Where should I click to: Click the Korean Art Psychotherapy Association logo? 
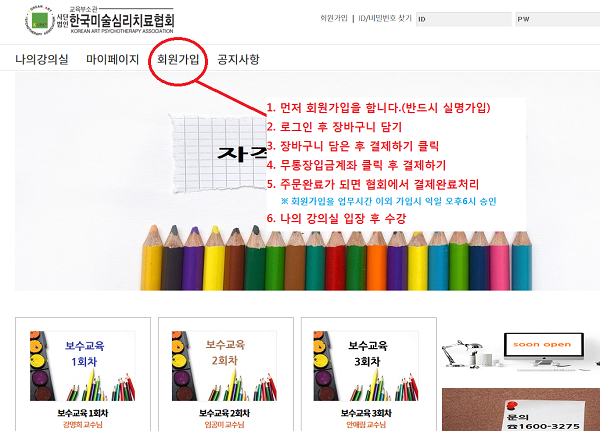99,20
